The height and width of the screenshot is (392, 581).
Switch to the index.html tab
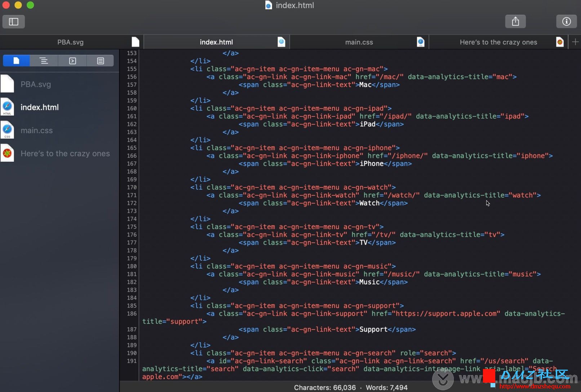pyautogui.click(x=216, y=42)
